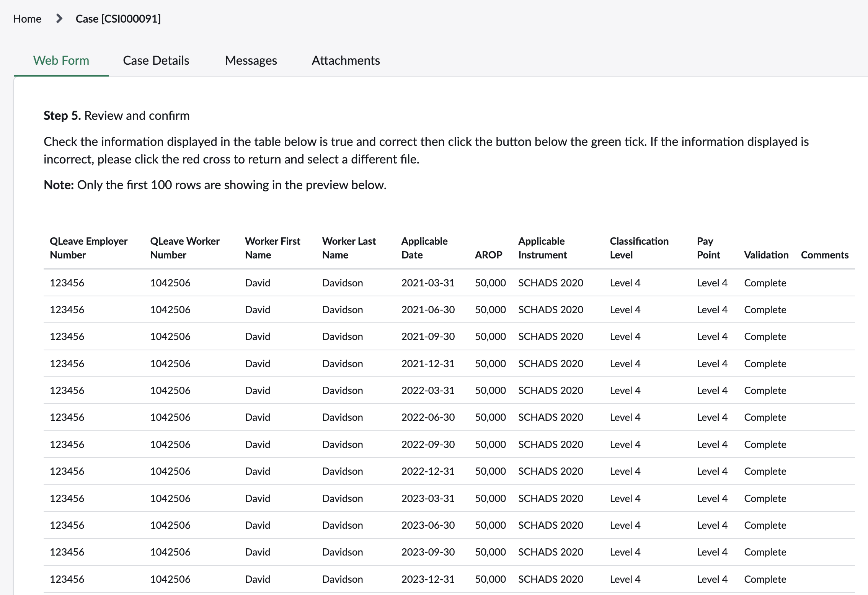Click Davidson in the 2023-09-30 row
Image resolution: width=868 pixels, height=595 pixels.
coord(343,552)
